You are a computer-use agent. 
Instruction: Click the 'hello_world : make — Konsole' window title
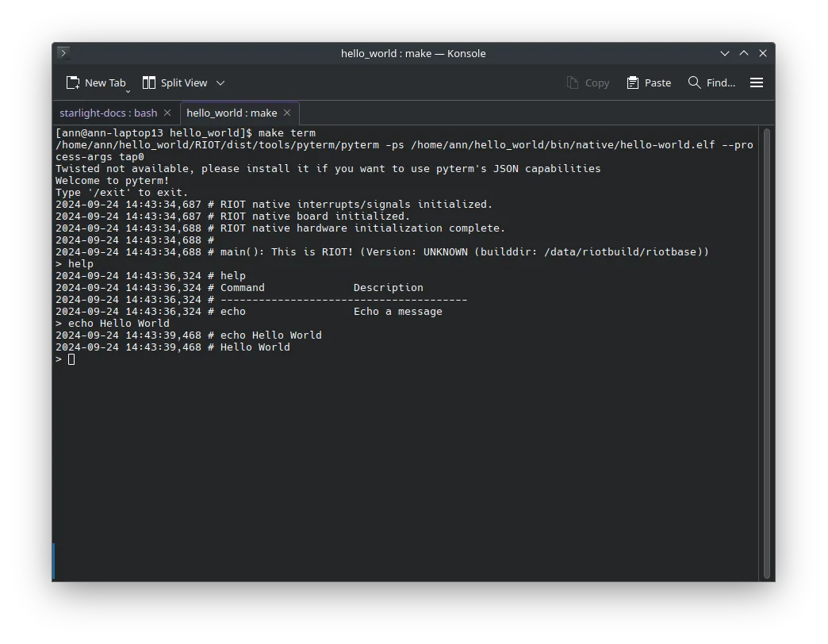pyautogui.click(x=413, y=53)
